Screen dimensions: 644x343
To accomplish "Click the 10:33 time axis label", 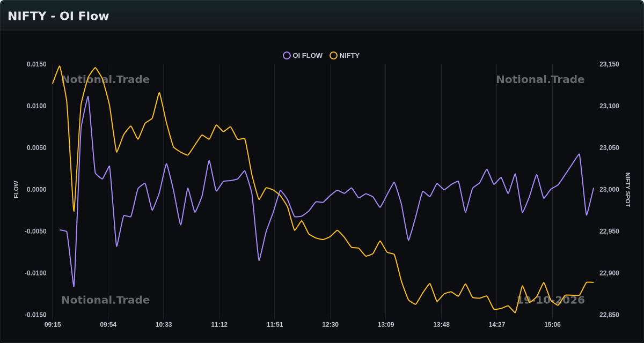I will tap(164, 325).
